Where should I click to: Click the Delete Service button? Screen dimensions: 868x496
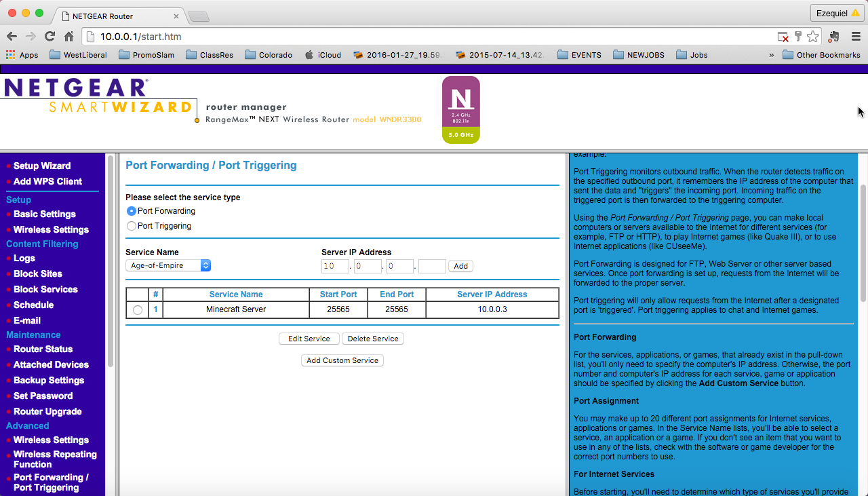pos(373,339)
